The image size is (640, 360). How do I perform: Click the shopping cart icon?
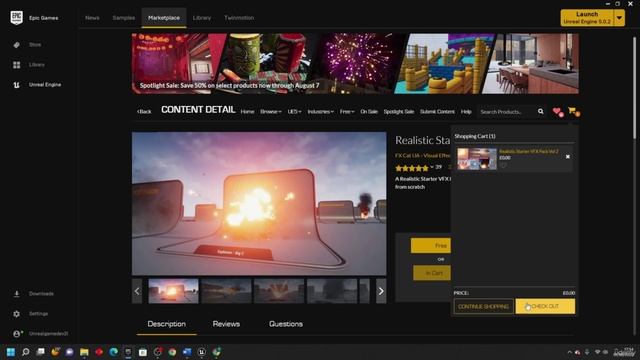coord(573,111)
